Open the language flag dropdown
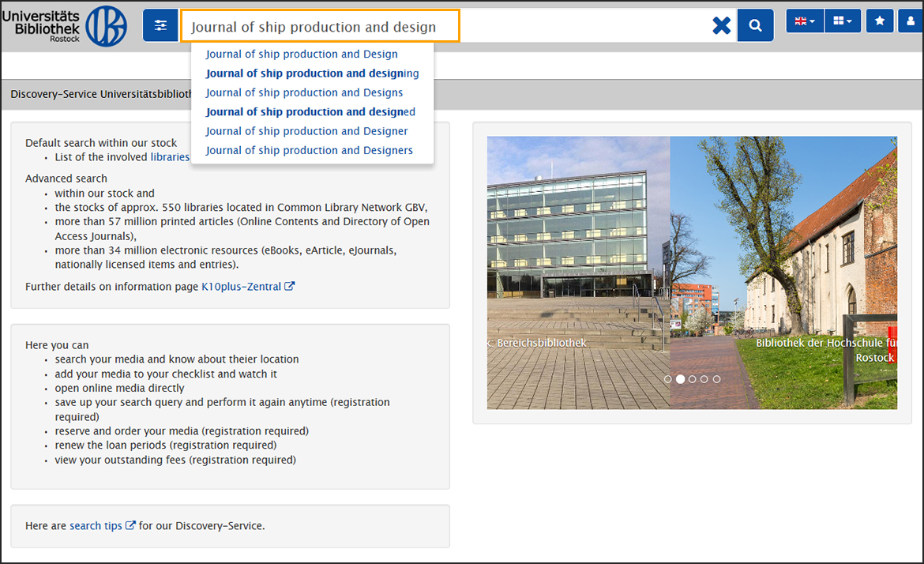Screen dimensions: 924x564 [805, 21]
